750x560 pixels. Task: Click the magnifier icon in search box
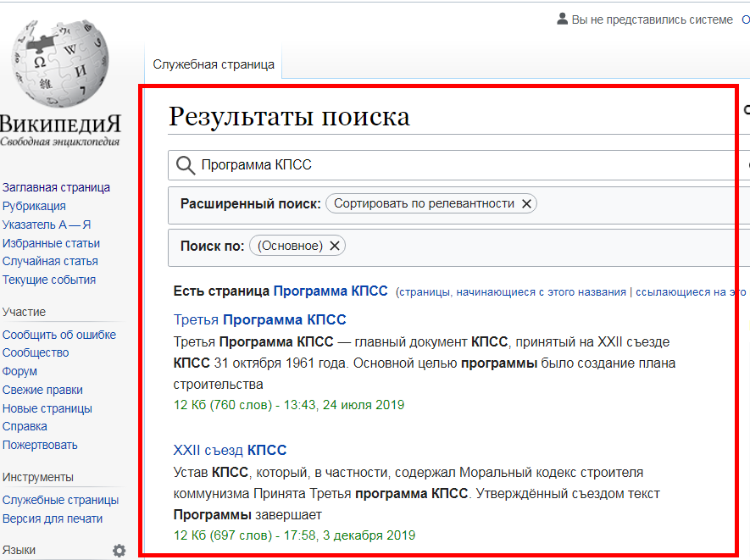click(185, 165)
